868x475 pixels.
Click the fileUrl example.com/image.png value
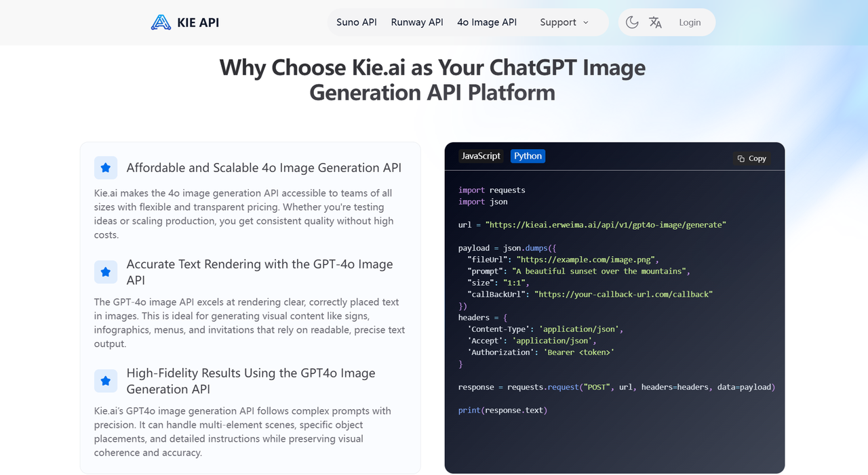pos(587,260)
